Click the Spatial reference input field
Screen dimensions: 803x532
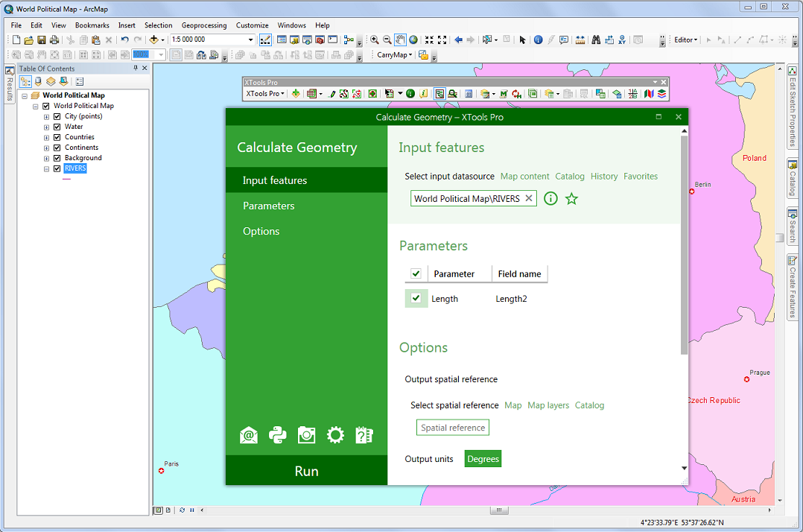453,428
